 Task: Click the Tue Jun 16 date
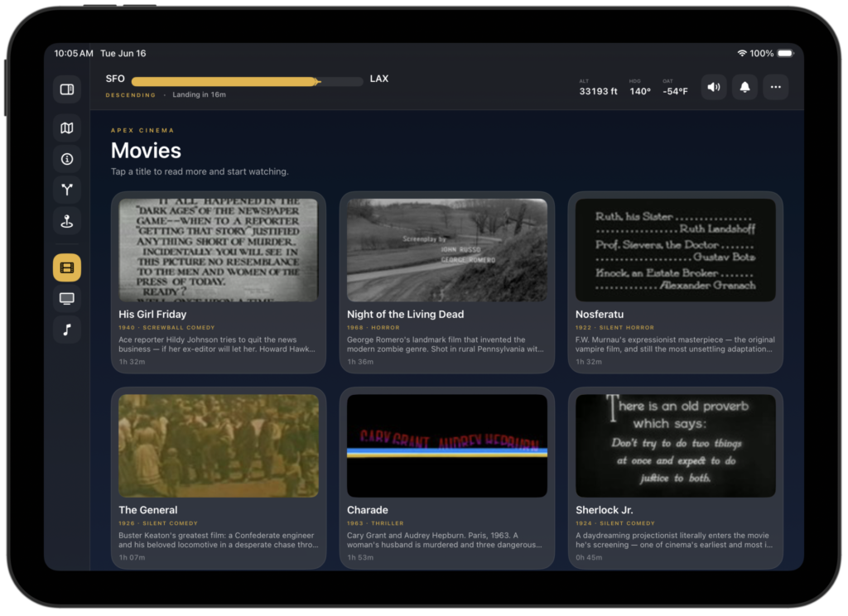[x=123, y=54]
